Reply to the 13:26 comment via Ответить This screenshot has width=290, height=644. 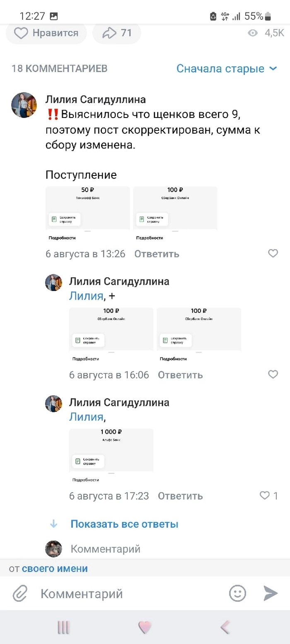[x=157, y=254]
